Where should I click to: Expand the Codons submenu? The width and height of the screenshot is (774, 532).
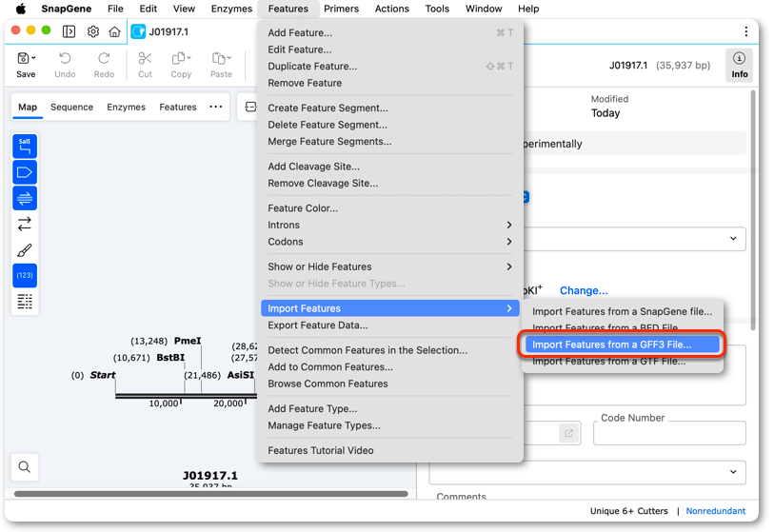(390, 242)
